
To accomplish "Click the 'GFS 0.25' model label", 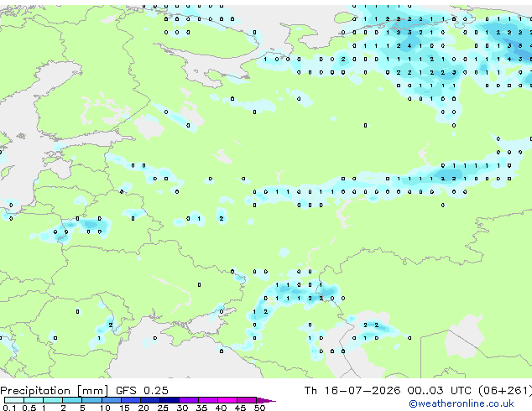I will pos(142,391).
